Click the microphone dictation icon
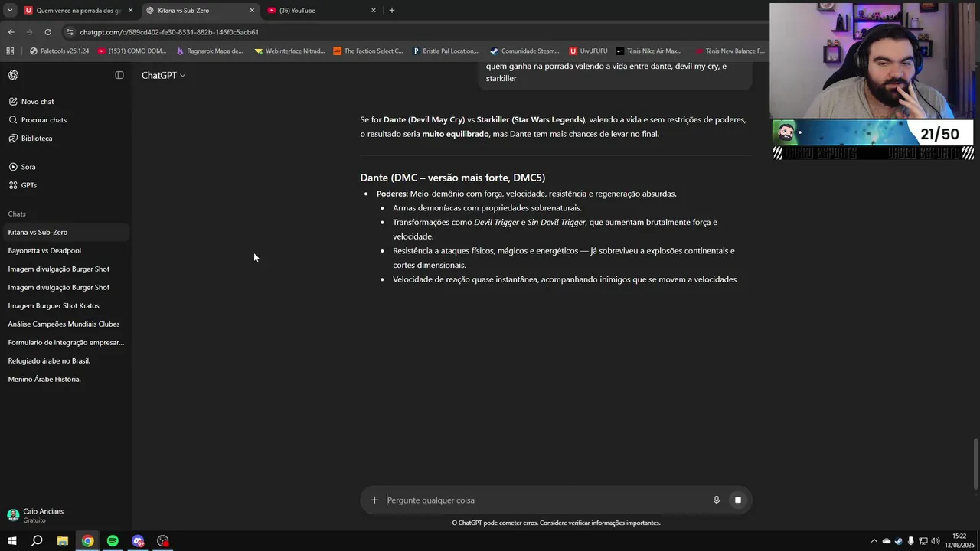 [x=717, y=500]
